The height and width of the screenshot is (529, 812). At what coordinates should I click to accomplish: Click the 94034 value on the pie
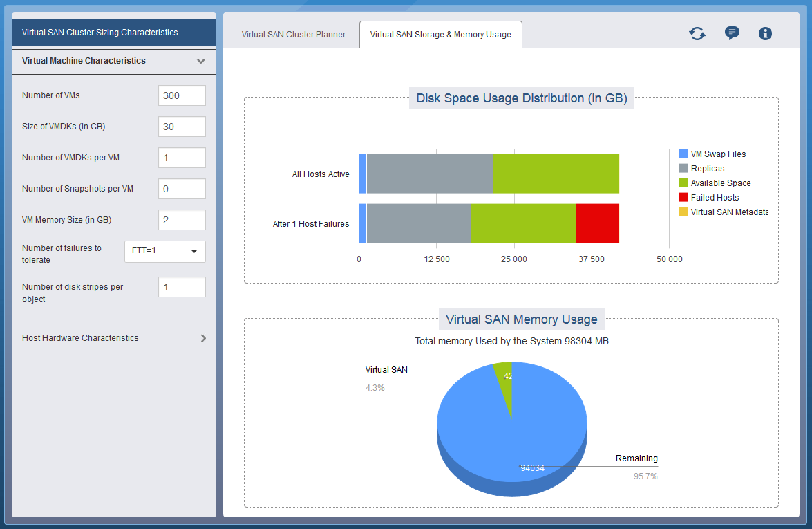tap(532, 468)
